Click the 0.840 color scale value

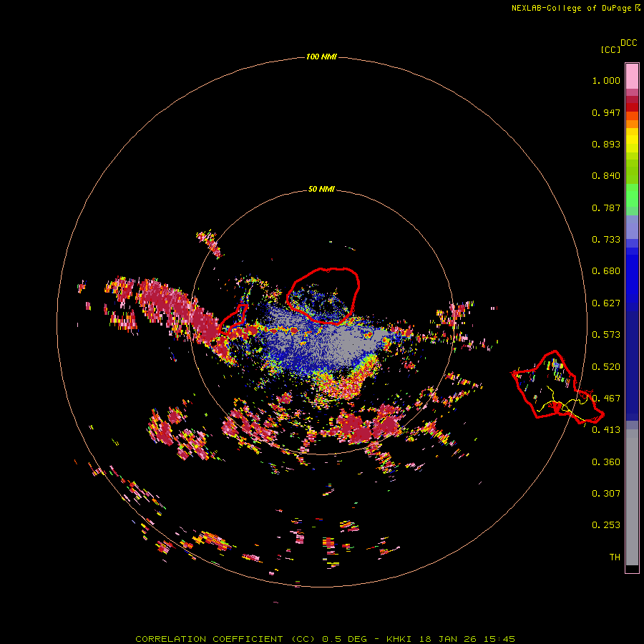606,176
